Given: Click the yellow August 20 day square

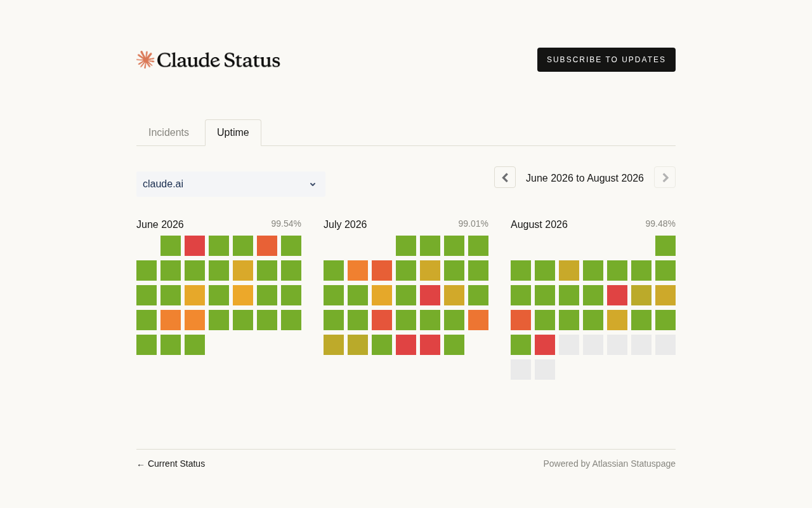Looking at the screenshot, I should [x=617, y=320].
